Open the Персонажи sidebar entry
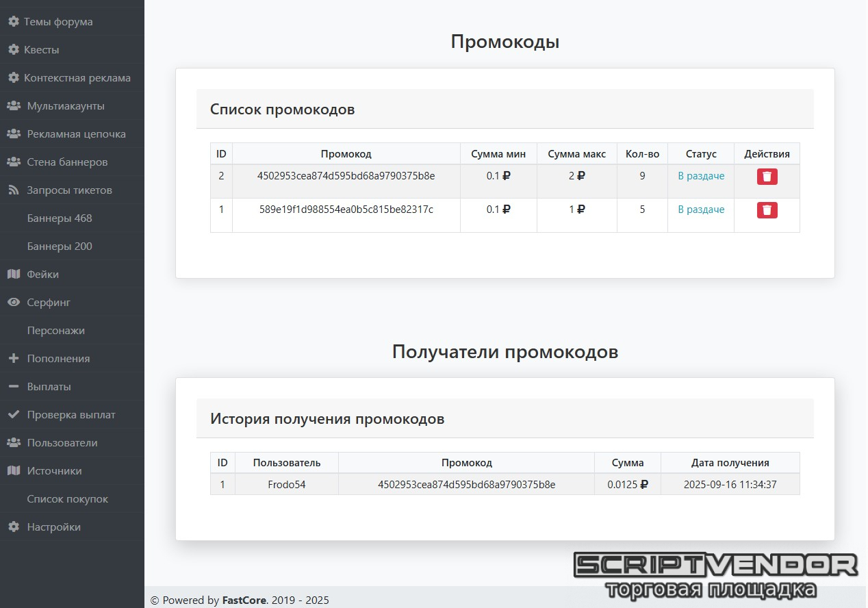 click(x=56, y=331)
